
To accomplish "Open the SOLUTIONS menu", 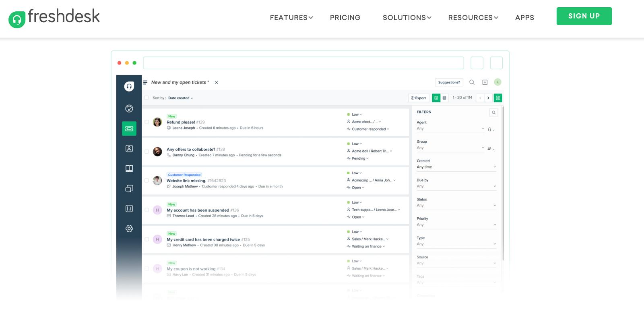I will (407, 18).
